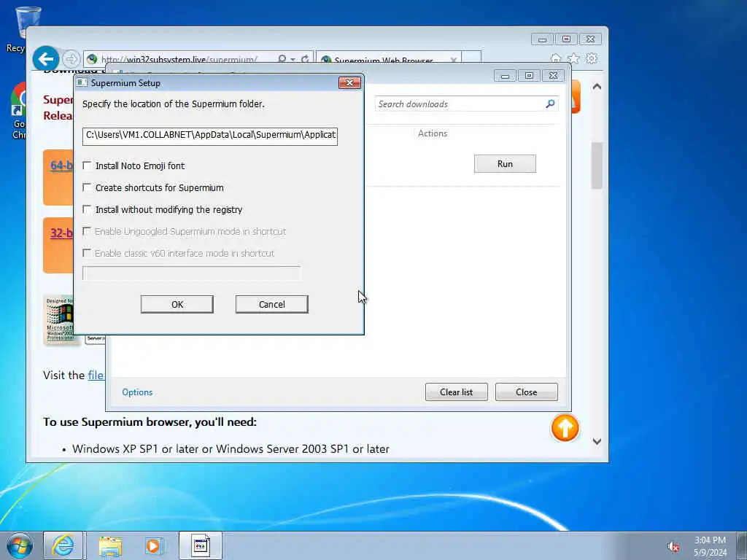This screenshot has height=560, width=747.
Task: Go back with the Internet Explorer back arrow
Action: pos(46,59)
